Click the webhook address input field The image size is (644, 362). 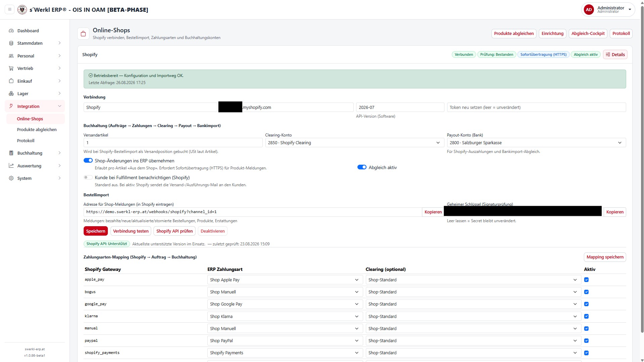pyautogui.click(x=253, y=212)
